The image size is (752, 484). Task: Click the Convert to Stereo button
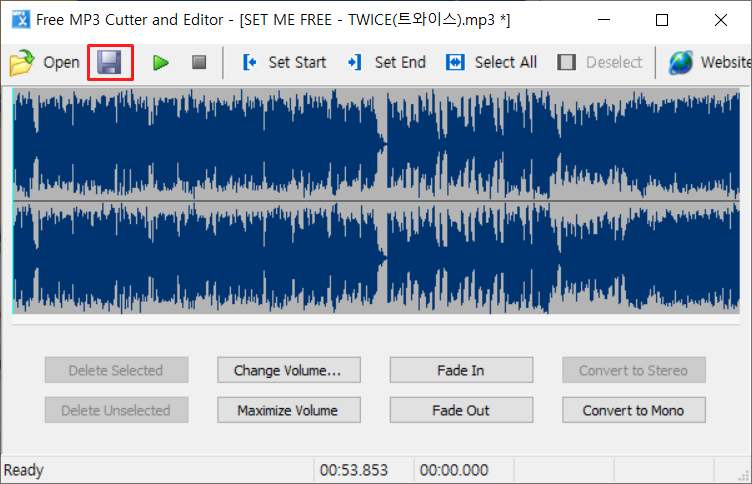tap(634, 370)
